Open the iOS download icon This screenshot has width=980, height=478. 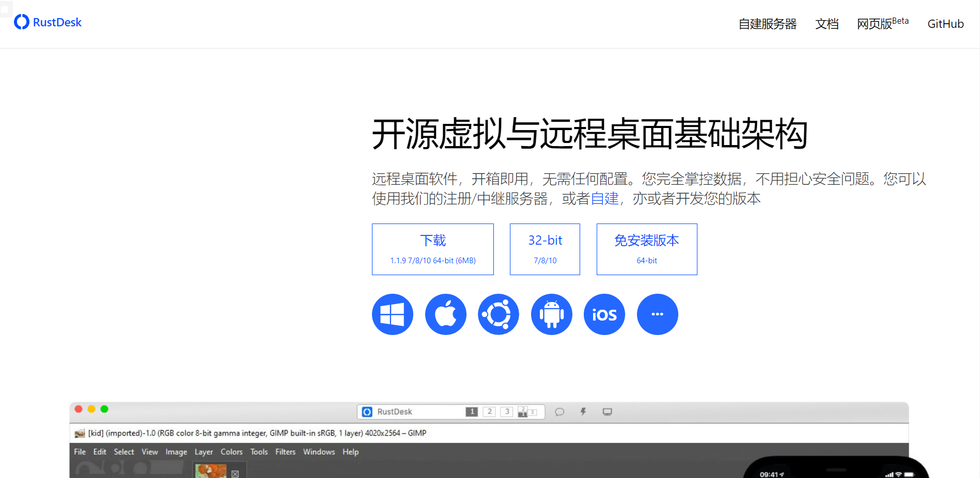(x=604, y=314)
